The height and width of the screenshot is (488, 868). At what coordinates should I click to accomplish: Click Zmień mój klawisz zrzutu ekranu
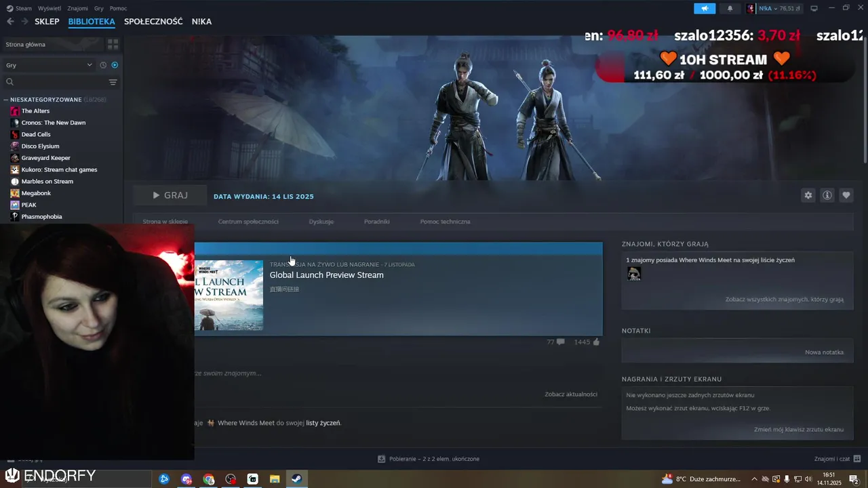click(x=799, y=430)
